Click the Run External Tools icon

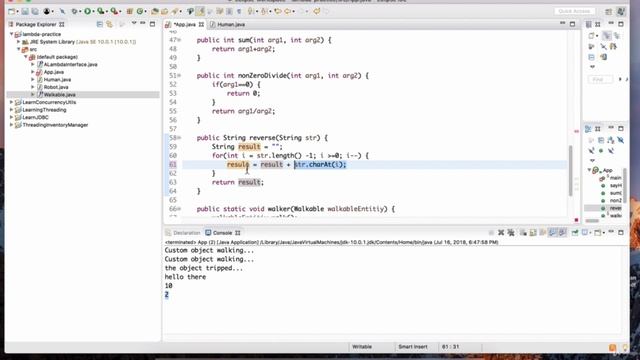click(x=114, y=11)
